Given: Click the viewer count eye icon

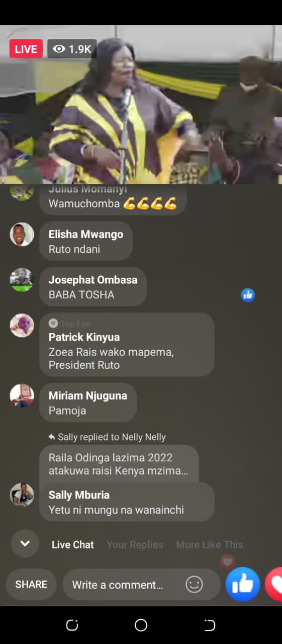Looking at the screenshot, I should [59, 49].
